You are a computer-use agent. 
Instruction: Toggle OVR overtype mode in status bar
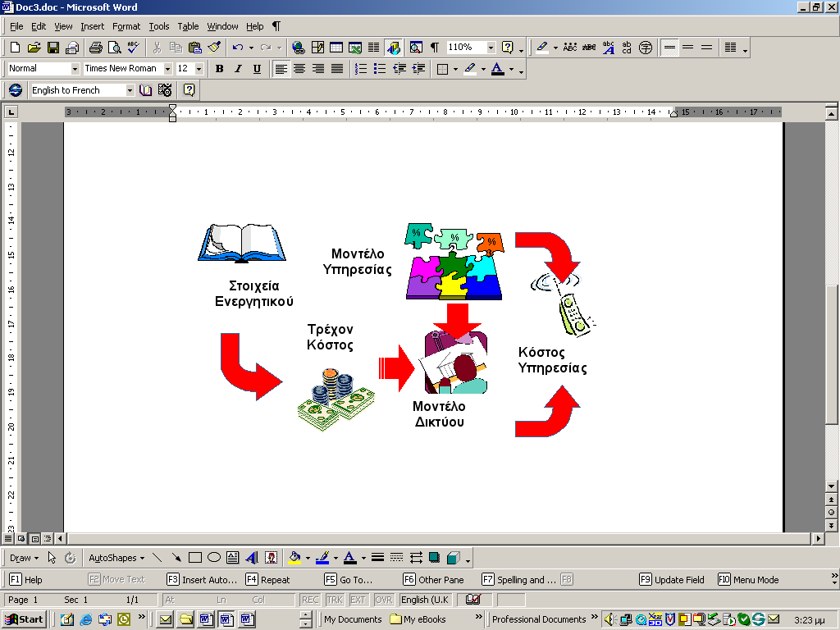(383, 600)
